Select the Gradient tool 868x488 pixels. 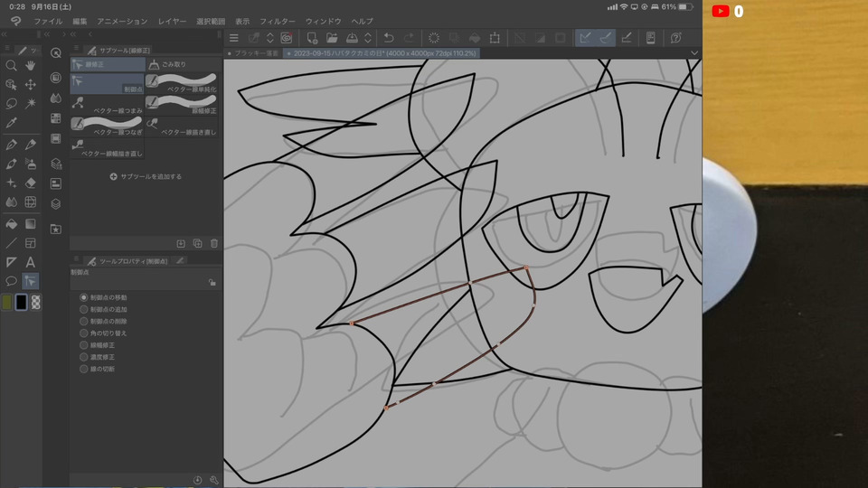pos(31,224)
